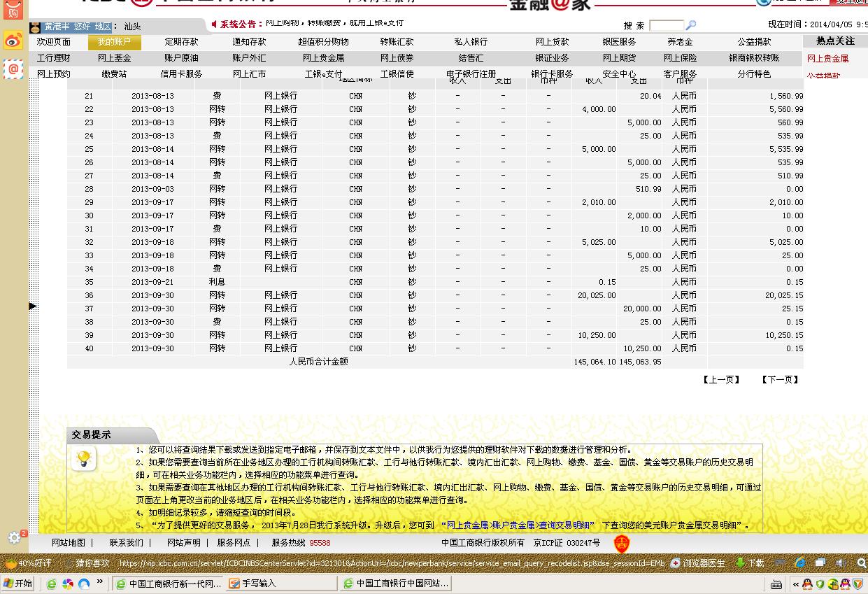Click the Weibo icon in the left sidebar

(13, 41)
